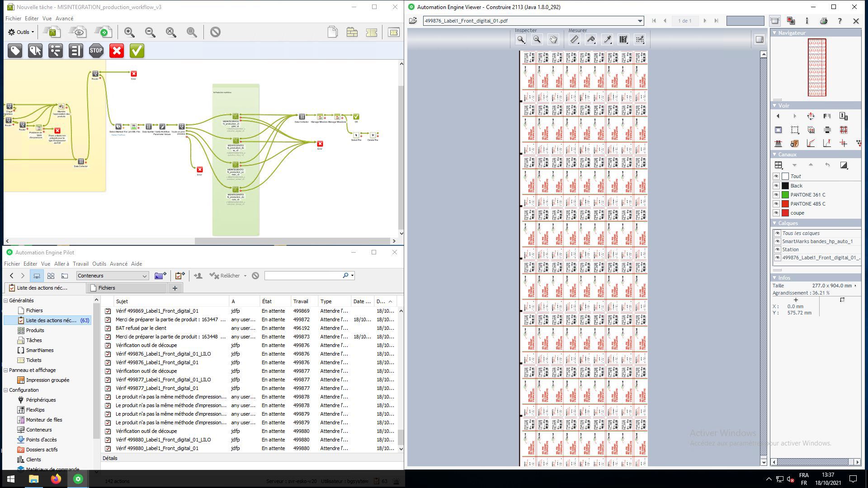Click the green checkmark validate workflow icon
The height and width of the screenshot is (488, 868).
(137, 51)
